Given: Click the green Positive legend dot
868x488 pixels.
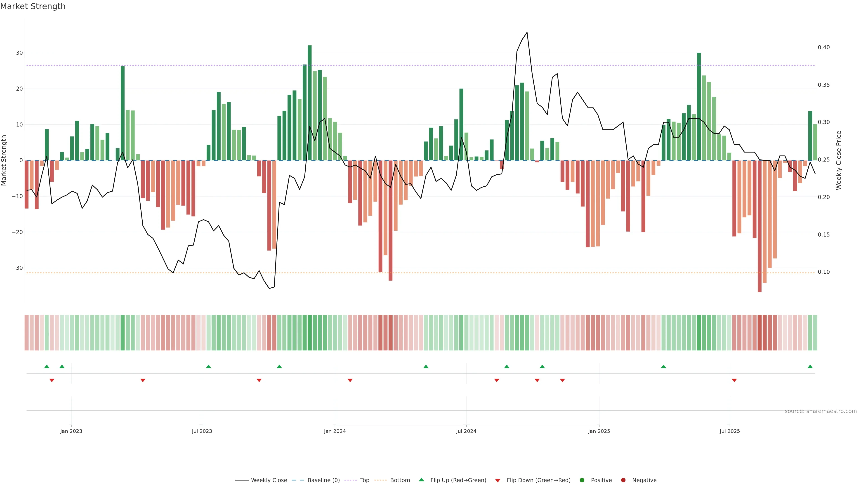Looking at the screenshot, I should coord(582,480).
